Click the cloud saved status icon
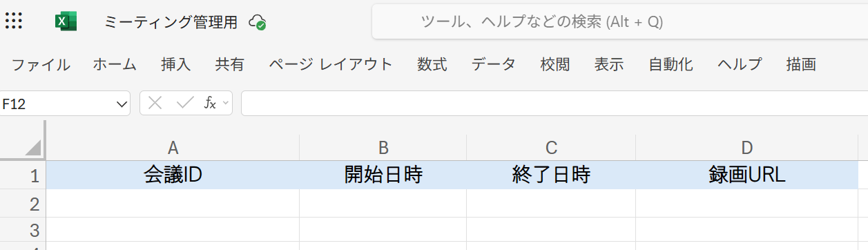868x250 pixels. click(x=258, y=22)
